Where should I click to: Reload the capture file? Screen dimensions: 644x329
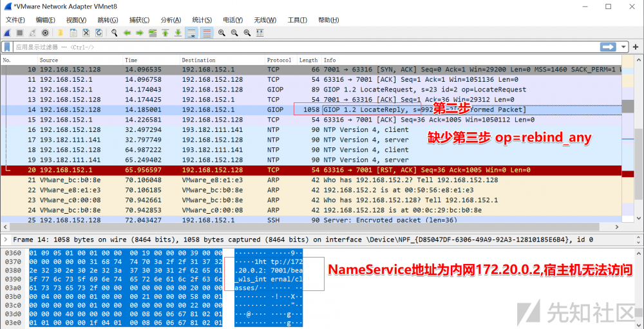click(x=99, y=33)
